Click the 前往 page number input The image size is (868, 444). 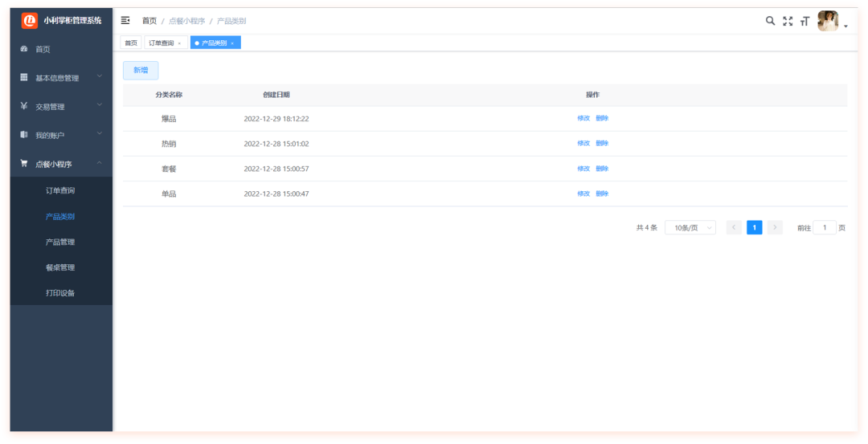pyautogui.click(x=825, y=227)
